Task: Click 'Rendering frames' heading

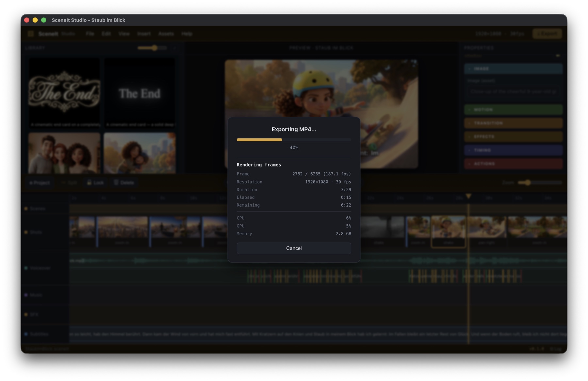Action: pyautogui.click(x=259, y=165)
